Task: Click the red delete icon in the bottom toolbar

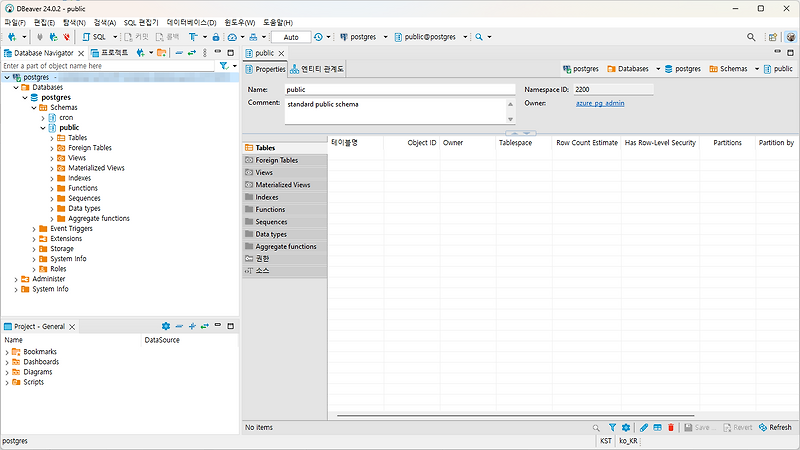Action: [x=671, y=427]
